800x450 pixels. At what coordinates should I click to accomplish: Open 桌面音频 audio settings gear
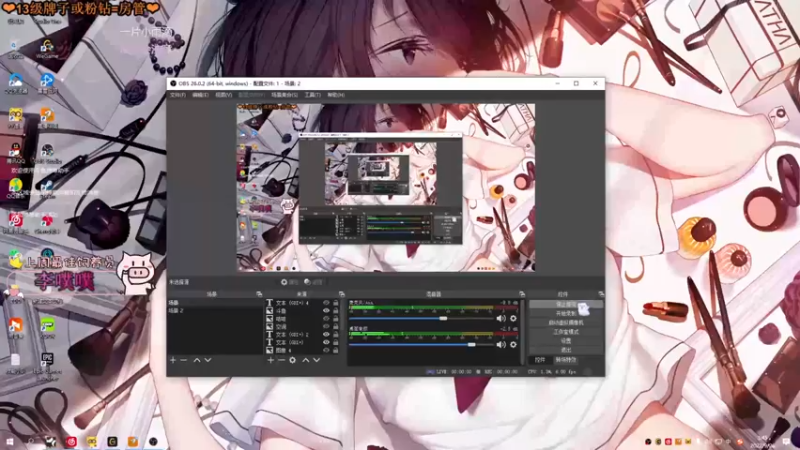pyautogui.click(x=513, y=345)
